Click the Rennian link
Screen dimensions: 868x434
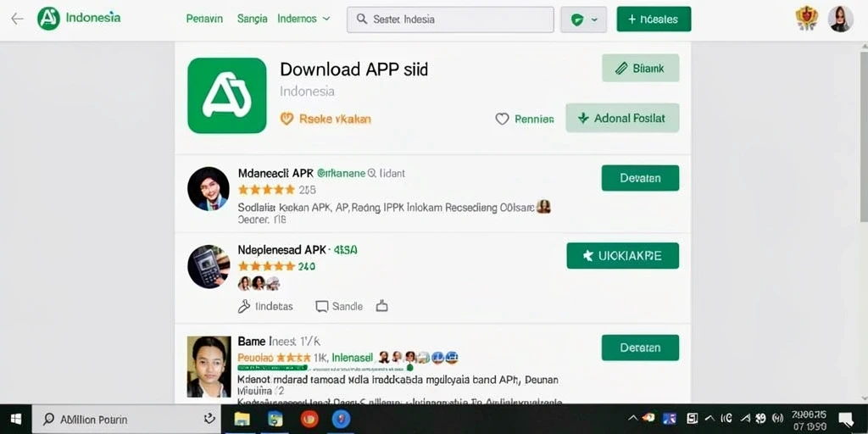pos(534,119)
